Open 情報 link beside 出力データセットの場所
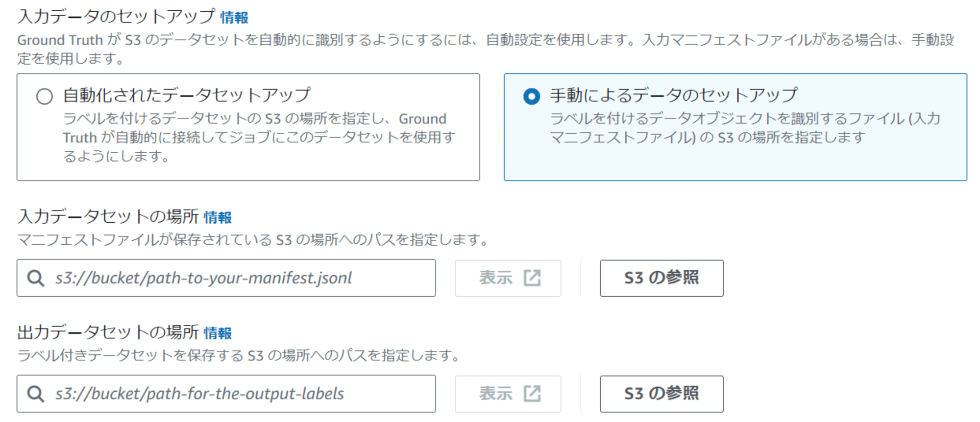This screenshot has height=422, width=980. (218, 333)
